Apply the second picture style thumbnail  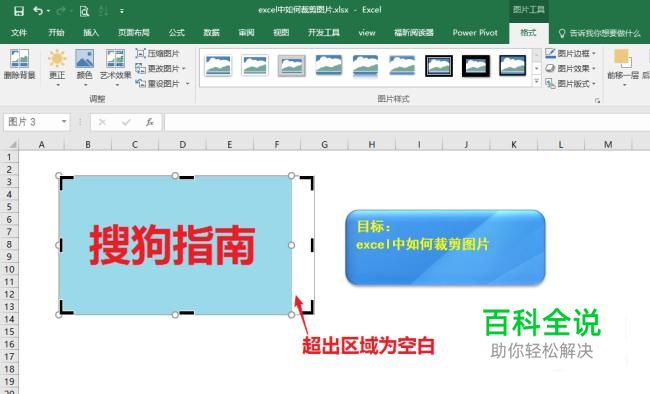pos(255,66)
